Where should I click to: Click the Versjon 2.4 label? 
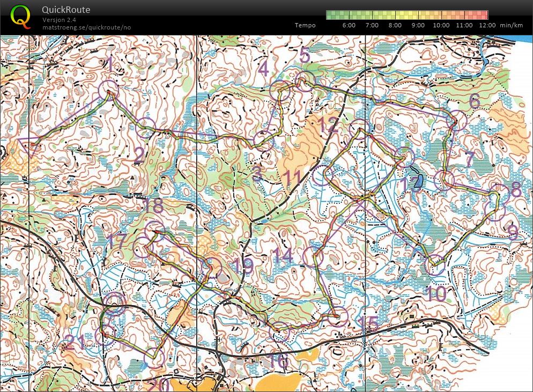(x=59, y=20)
